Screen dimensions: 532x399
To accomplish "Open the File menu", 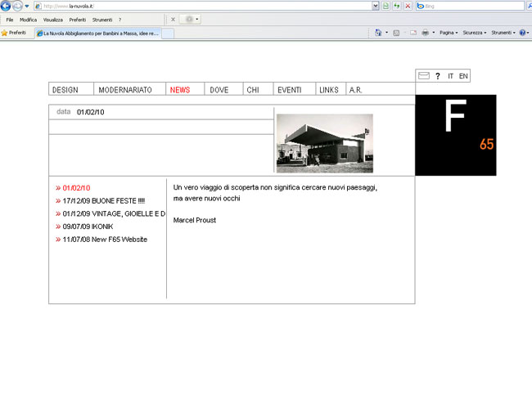I will click(x=10, y=20).
